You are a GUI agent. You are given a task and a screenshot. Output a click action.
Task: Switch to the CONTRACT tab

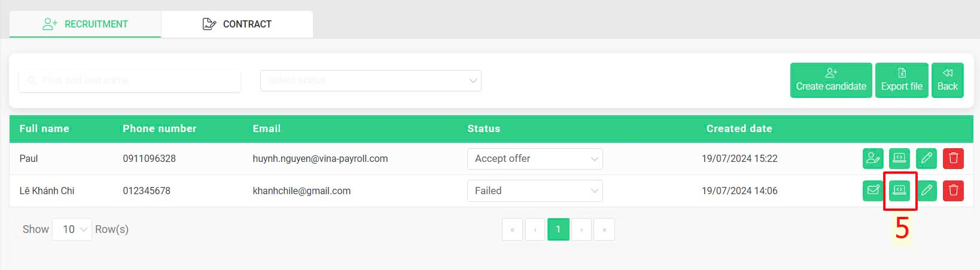237,24
